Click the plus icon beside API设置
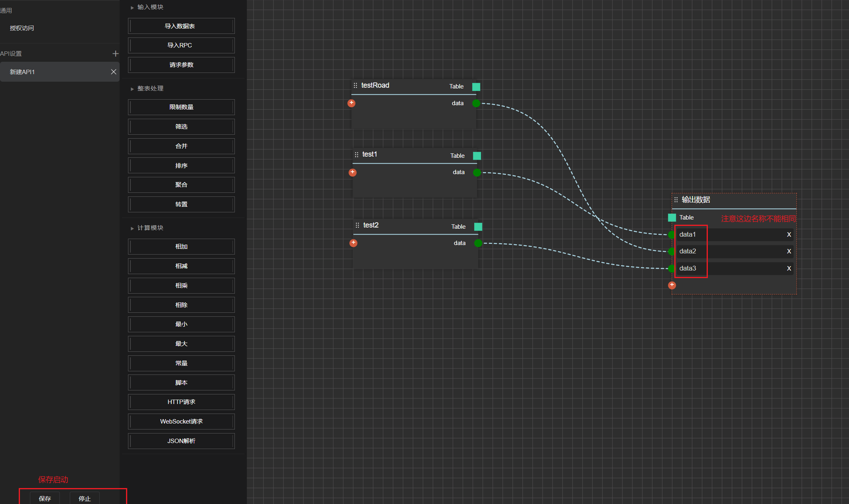 click(x=116, y=53)
